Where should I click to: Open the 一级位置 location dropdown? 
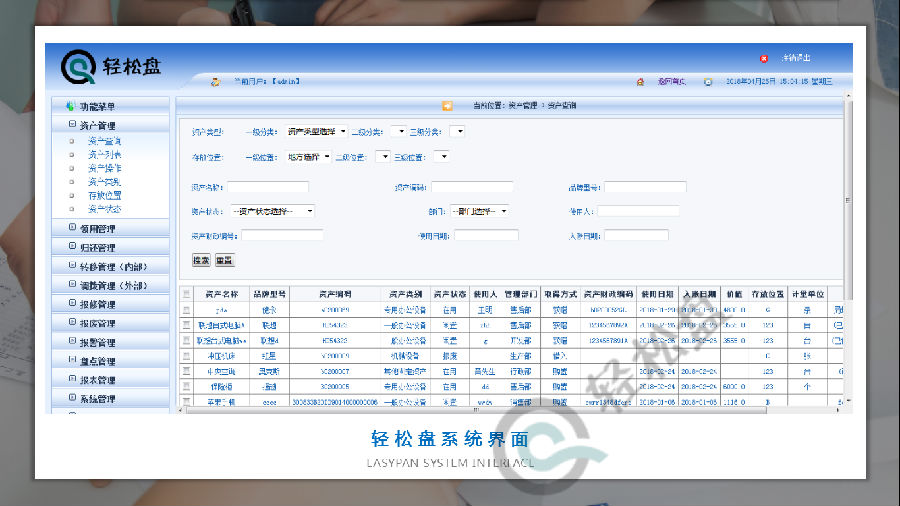(x=308, y=157)
